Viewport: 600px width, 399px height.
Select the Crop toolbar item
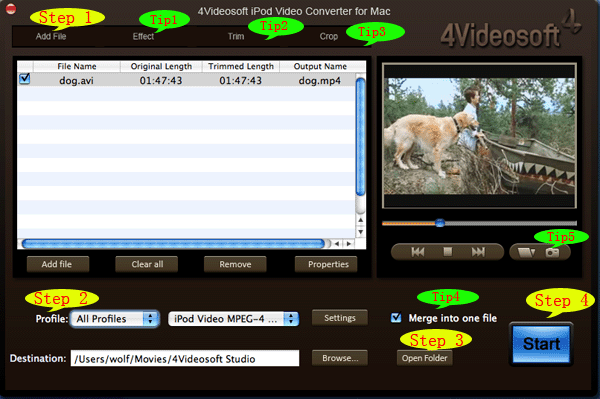(329, 36)
